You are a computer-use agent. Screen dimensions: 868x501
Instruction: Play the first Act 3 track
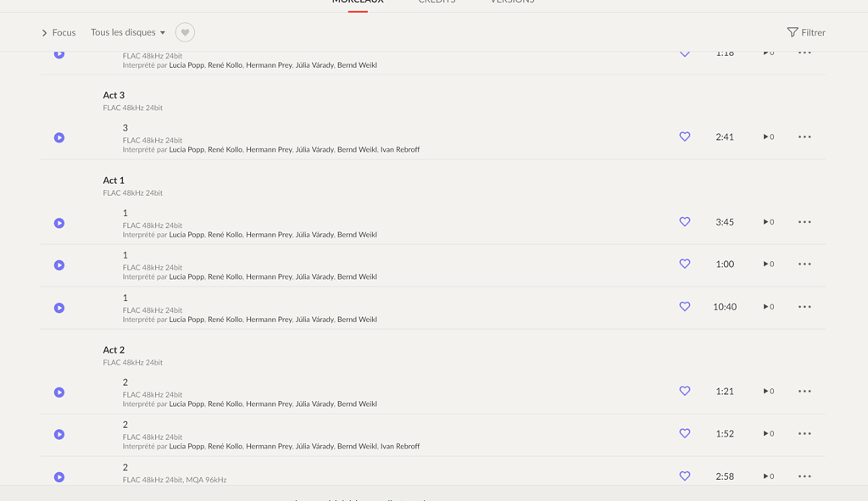point(58,136)
